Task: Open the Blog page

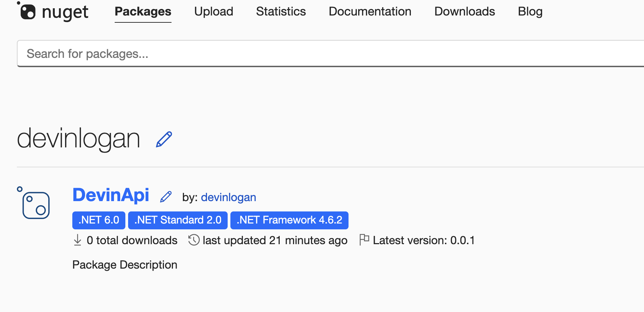Action: [x=530, y=11]
